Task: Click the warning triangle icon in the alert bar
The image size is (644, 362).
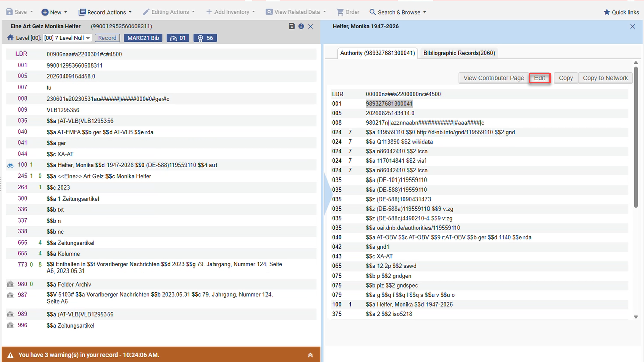Action: (x=10, y=355)
